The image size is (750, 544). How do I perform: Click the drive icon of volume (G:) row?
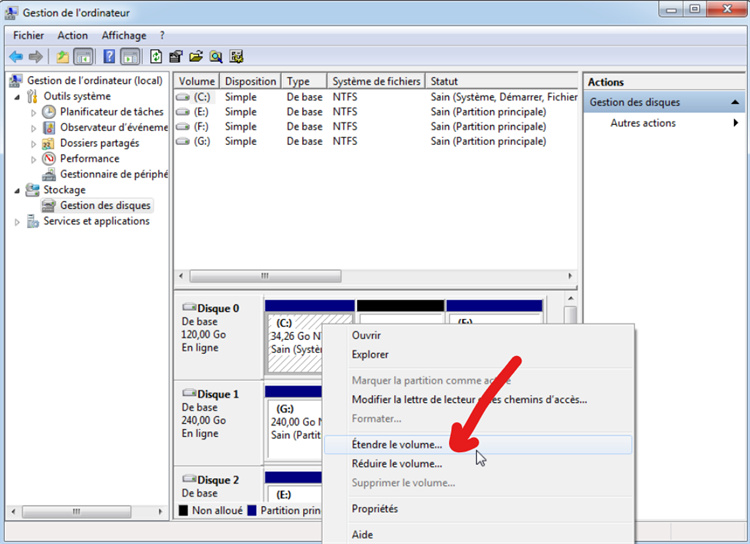[x=183, y=142]
